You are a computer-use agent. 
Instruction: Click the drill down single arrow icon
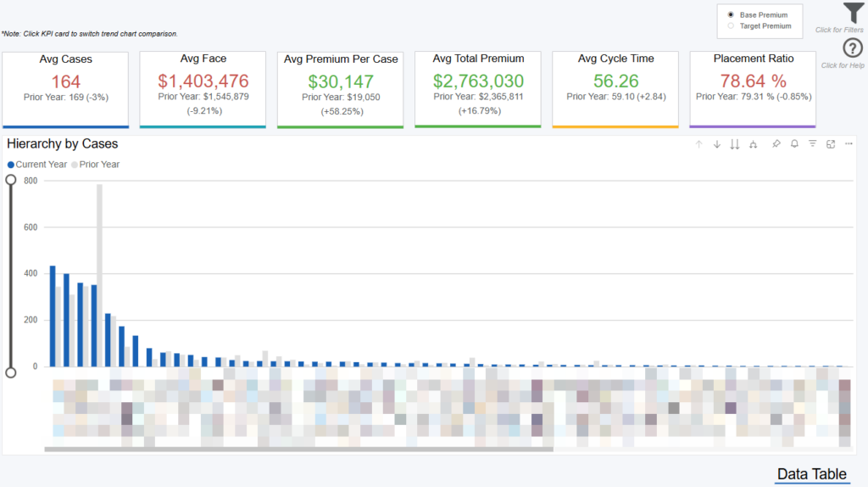[717, 144]
